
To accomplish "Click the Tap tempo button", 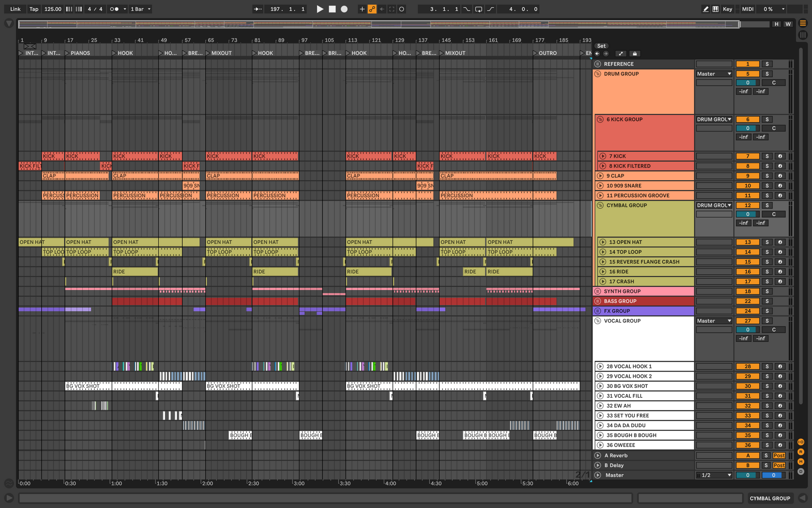I will (x=34, y=9).
